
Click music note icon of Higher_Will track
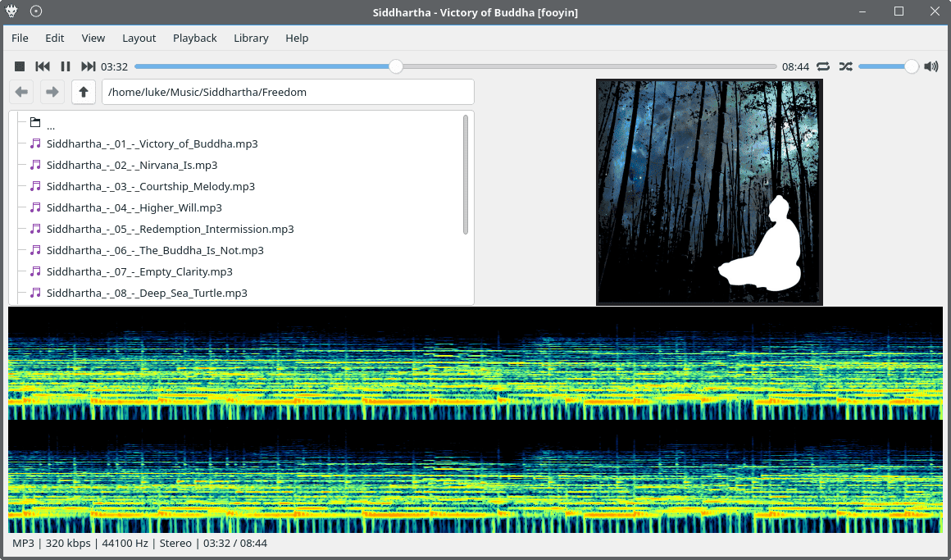[x=36, y=207]
